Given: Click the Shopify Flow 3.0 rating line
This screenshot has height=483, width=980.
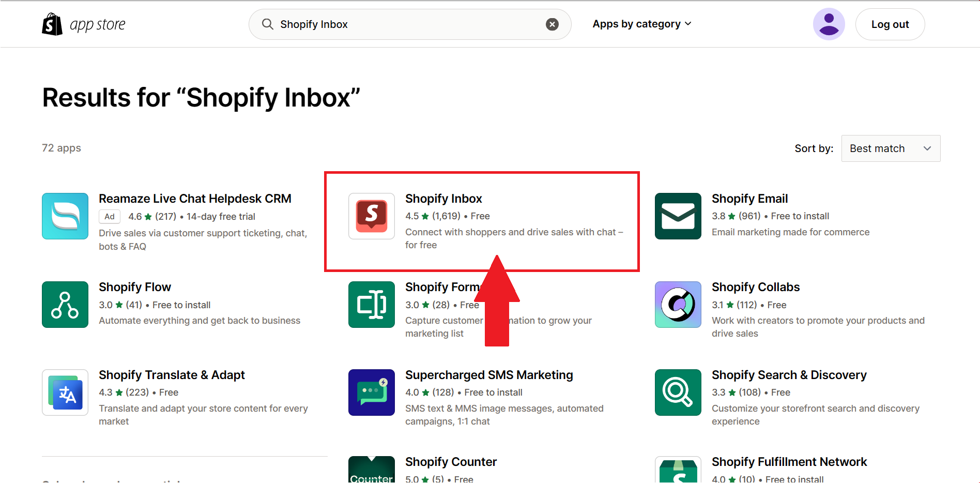Looking at the screenshot, I should 155,305.
